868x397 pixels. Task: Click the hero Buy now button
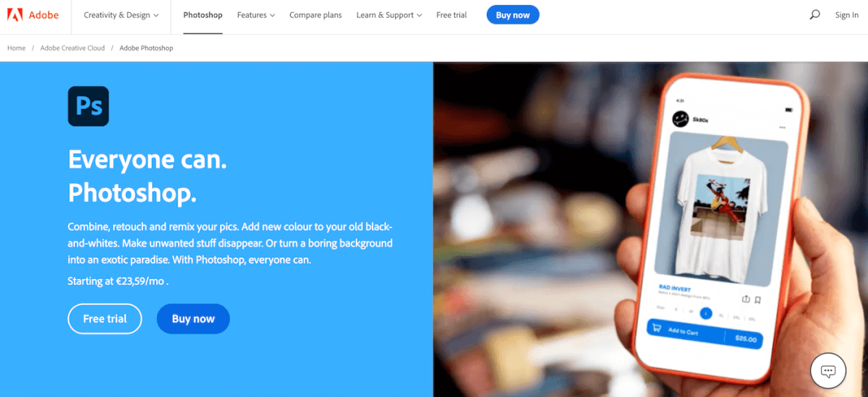coord(193,319)
